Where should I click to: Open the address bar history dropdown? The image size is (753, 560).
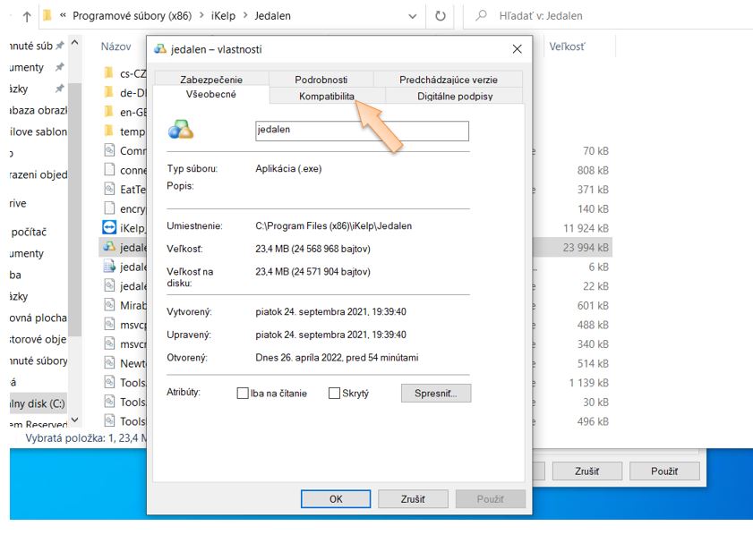[x=412, y=16]
